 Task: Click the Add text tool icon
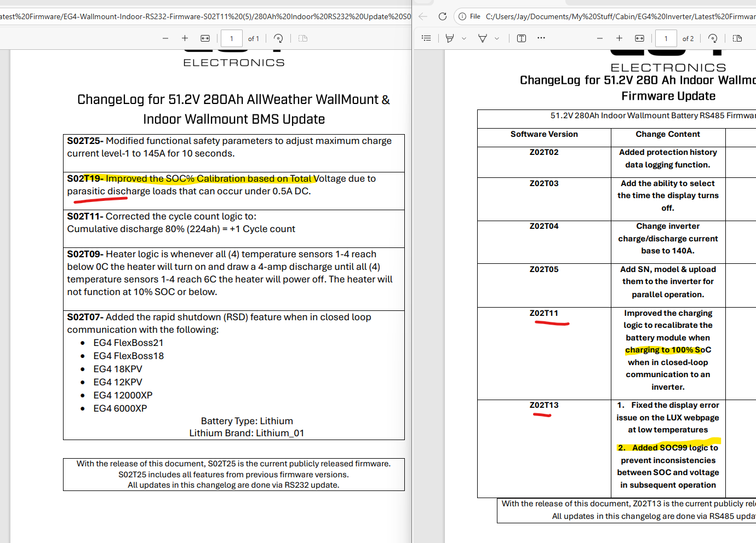click(522, 38)
